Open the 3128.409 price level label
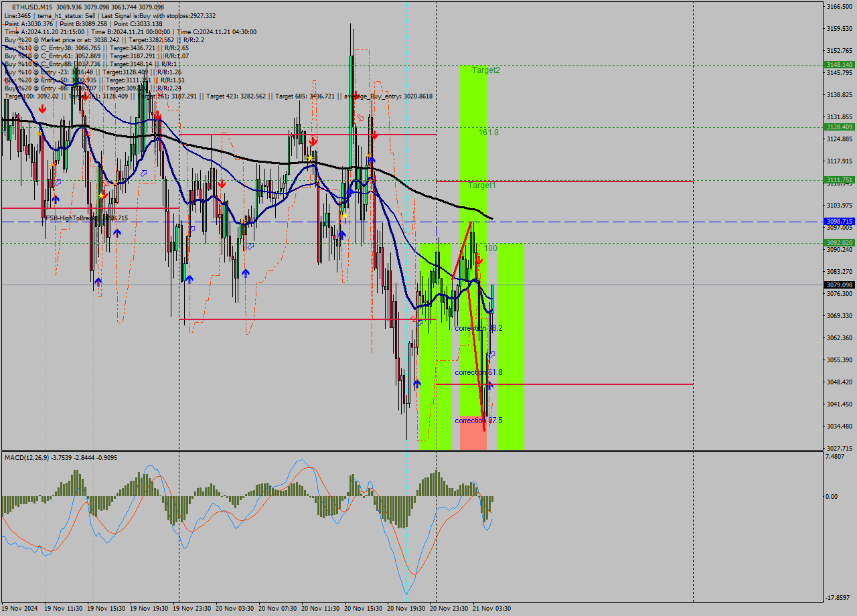857x616 pixels. (838, 126)
